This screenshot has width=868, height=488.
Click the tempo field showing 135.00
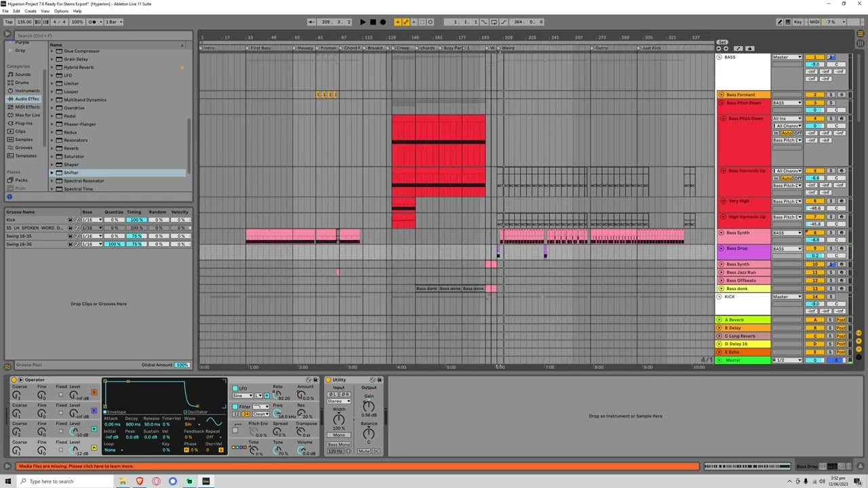(24, 22)
